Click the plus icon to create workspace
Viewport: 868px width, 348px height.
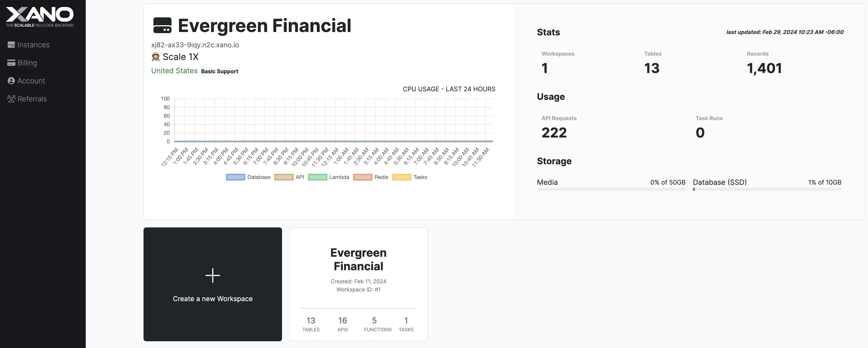pos(213,275)
